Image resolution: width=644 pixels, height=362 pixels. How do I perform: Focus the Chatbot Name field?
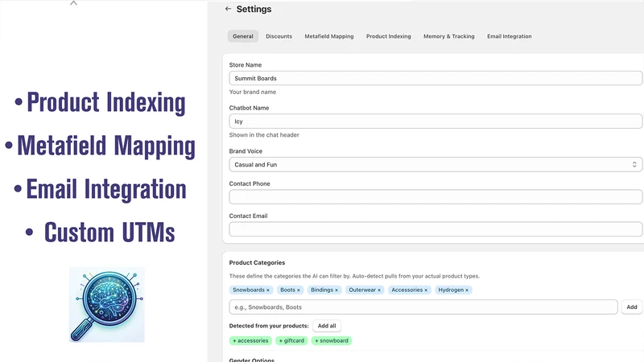pyautogui.click(x=436, y=121)
